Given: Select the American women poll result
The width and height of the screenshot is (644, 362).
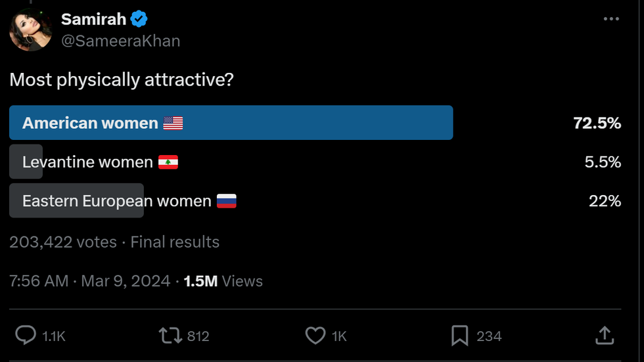Looking at the screenshot, I should click(231, 123).
